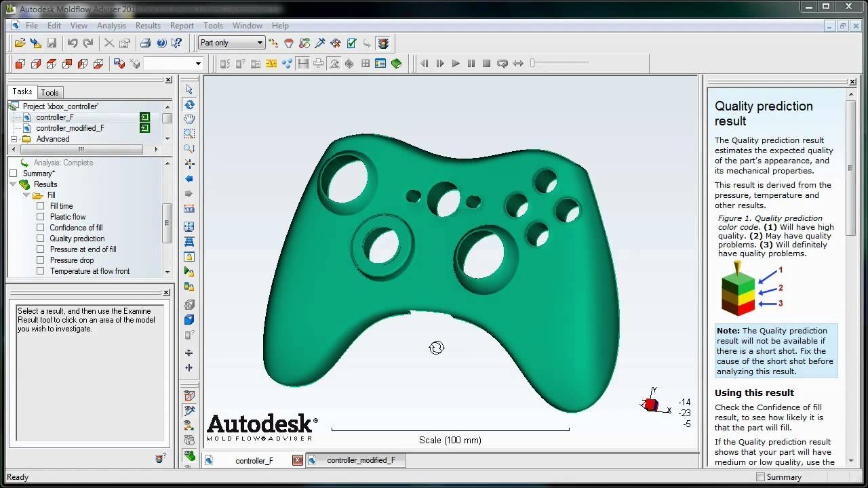The width and height of the screenshot is (868, 488).
Task: Open the Part only dropdown
Action: 231,43
